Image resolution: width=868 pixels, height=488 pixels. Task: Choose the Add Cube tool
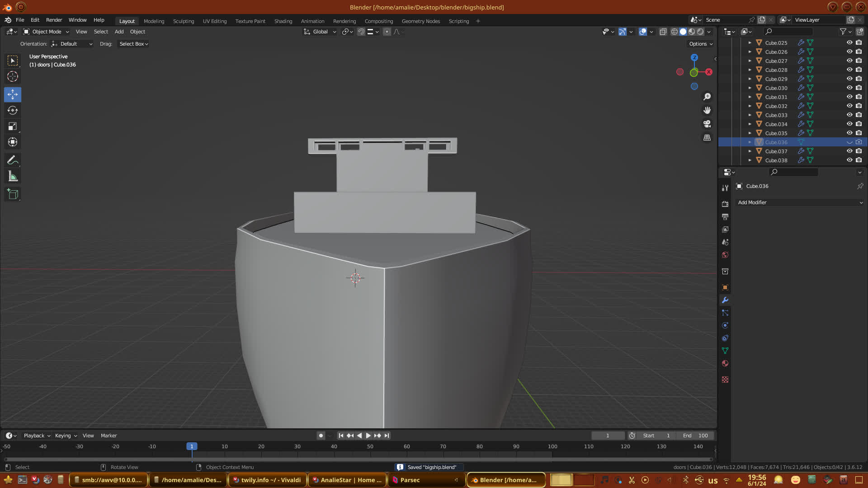point(13,194)
